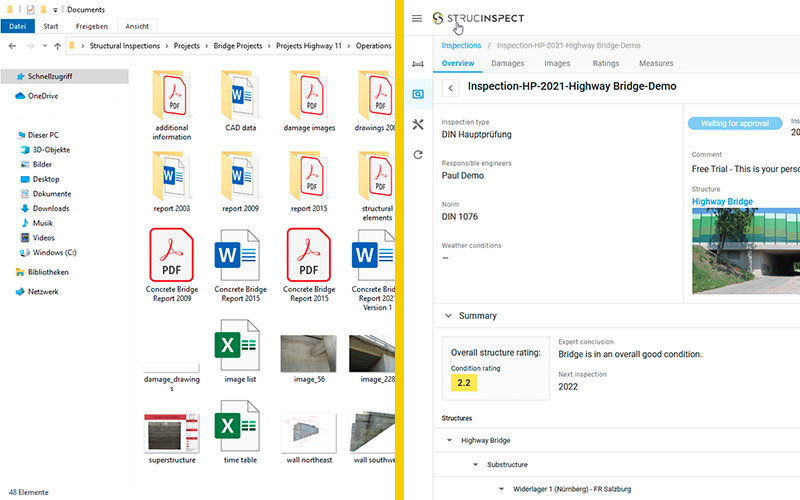Switch to the Measures tab
800x500 pixels.
click(x=656, y=63)
